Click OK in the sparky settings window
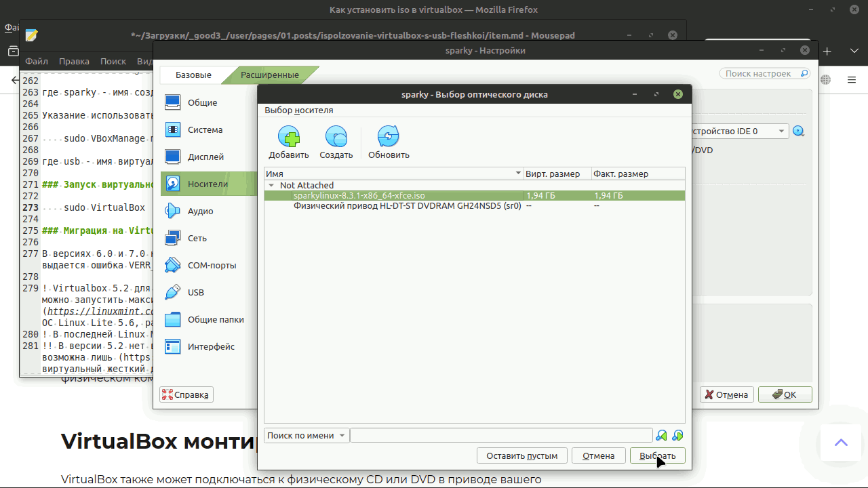This screenshot has height=488, width=868. [785, 394]
